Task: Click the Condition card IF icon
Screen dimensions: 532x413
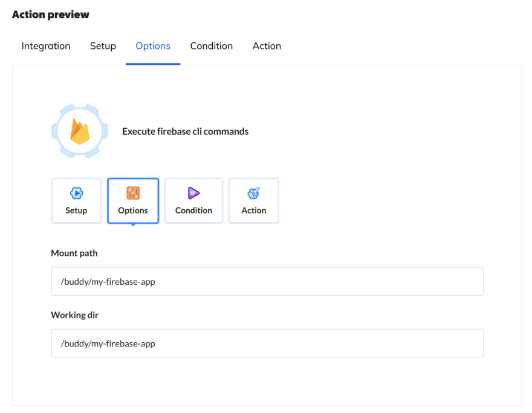Action: [193, 193]
